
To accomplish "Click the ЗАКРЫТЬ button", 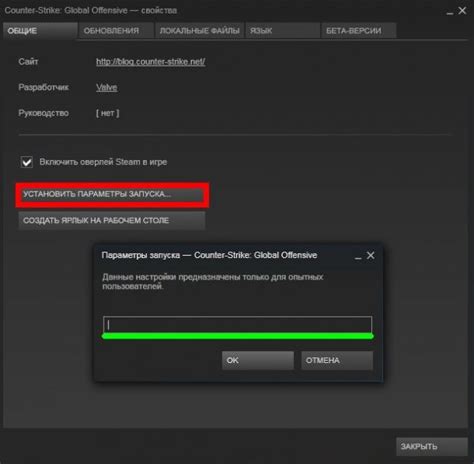I will [432, 447].
